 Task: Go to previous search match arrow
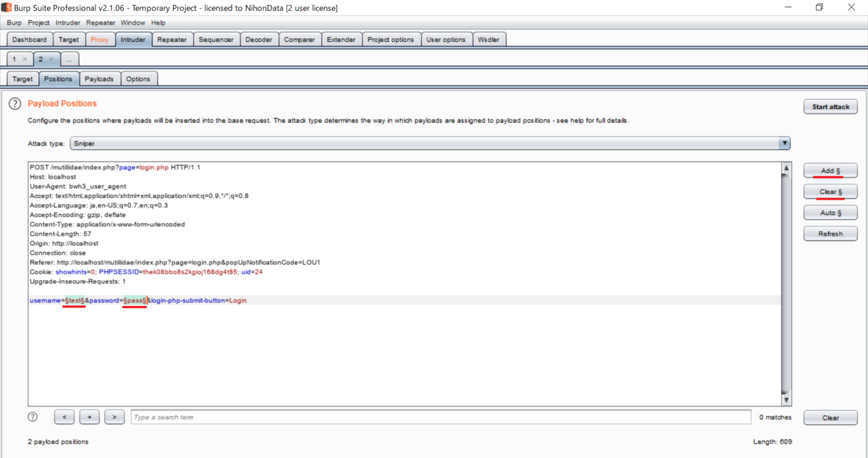point(64,417)
